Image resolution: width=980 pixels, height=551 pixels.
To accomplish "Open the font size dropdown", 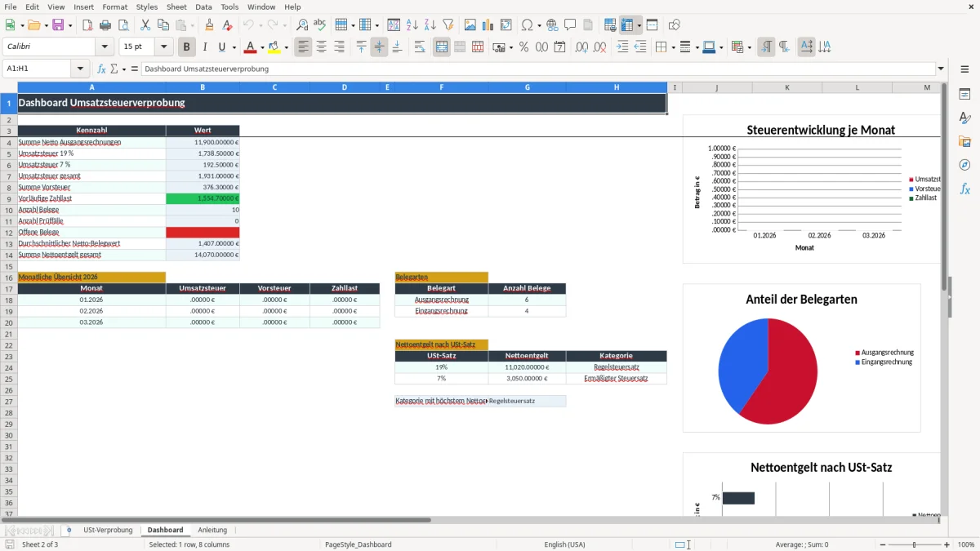I will coord(163,47).
